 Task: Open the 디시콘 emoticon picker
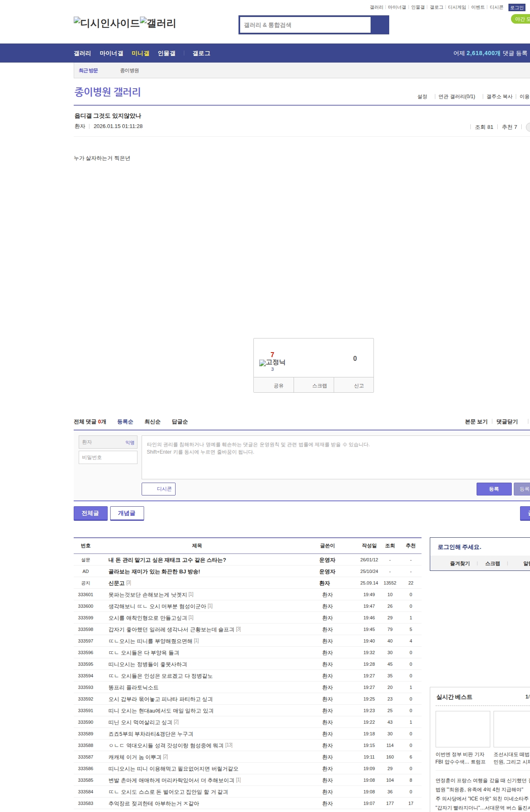[x=159, y=489]
